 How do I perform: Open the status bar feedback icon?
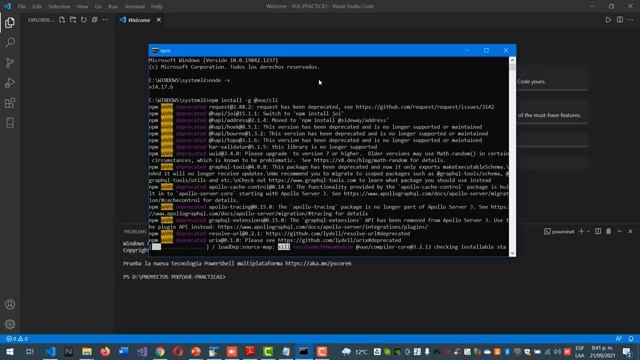pos(619,339)
